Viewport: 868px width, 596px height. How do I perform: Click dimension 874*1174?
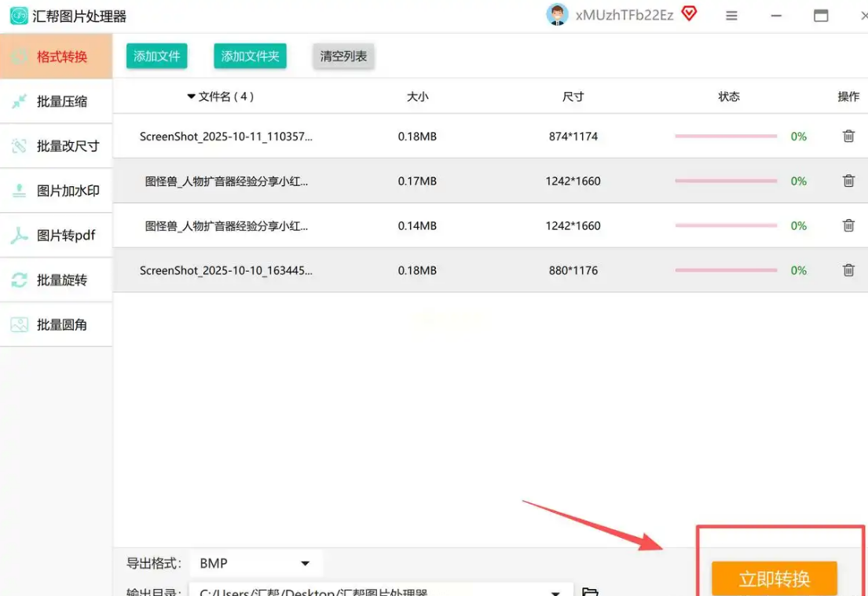[x=573, y=136]
